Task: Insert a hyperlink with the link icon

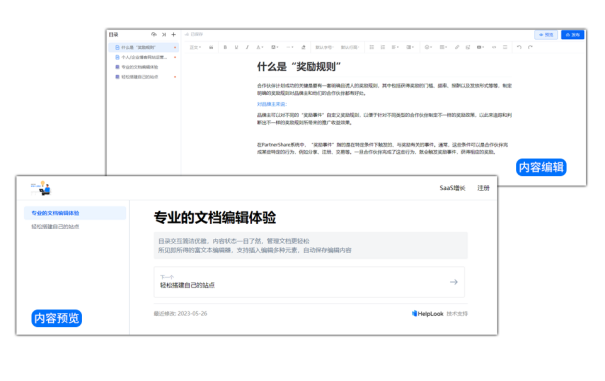Action: [x=457, y=47]
